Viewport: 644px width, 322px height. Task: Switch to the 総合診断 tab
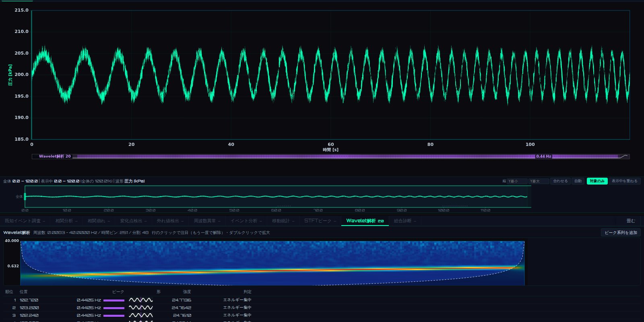405,221
